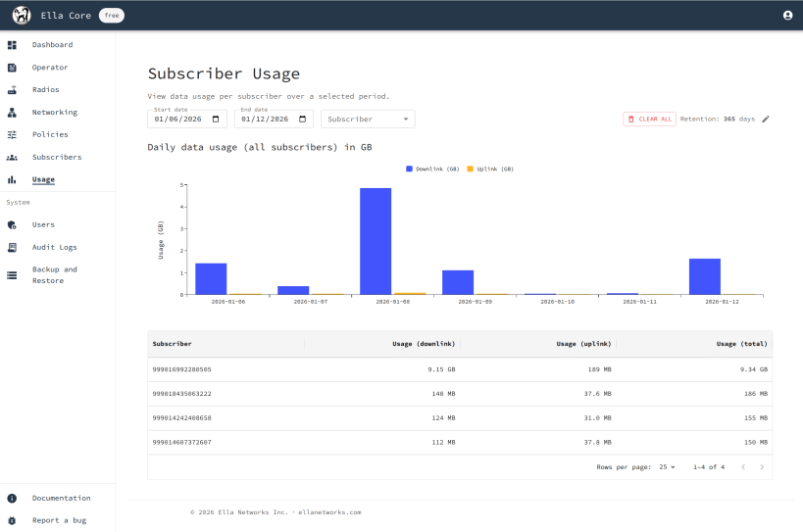This screenshot has width=803, height=532.
Task: Edit retention days with pencil icon
Action: click(766, 120)
